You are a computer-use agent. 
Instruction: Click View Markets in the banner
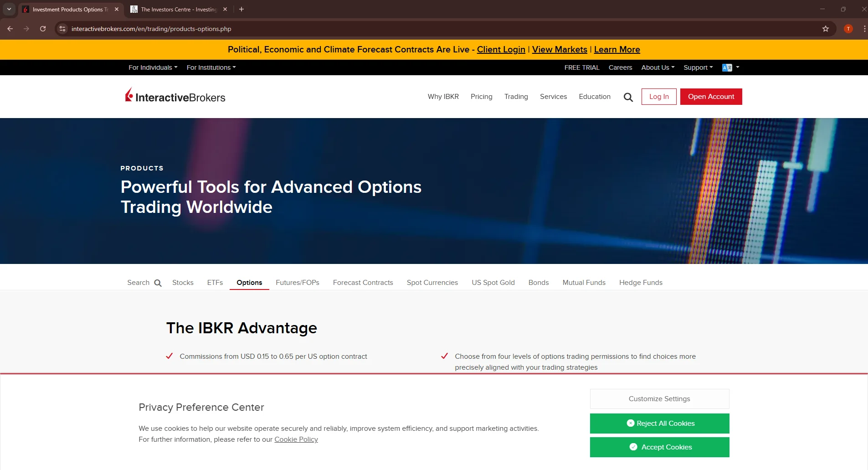click(560, 49)
